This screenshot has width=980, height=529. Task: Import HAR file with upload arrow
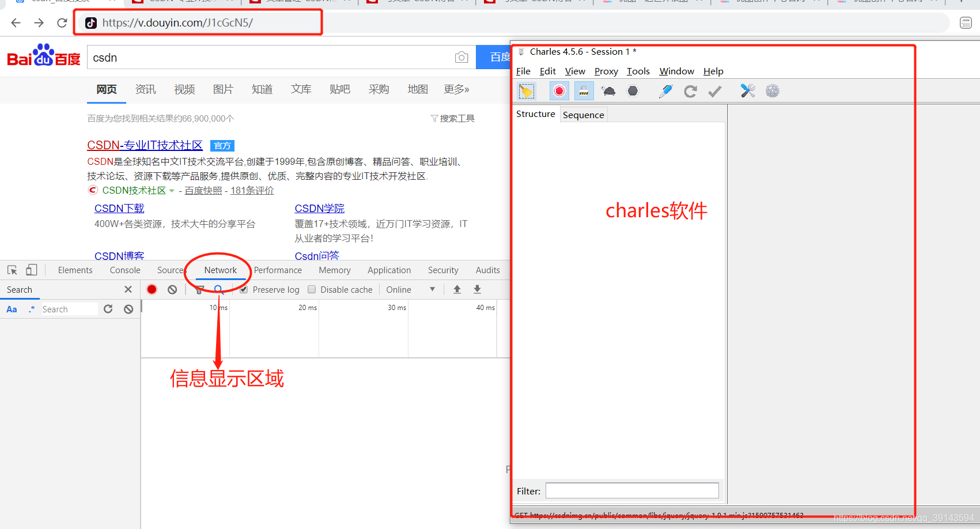457,289
